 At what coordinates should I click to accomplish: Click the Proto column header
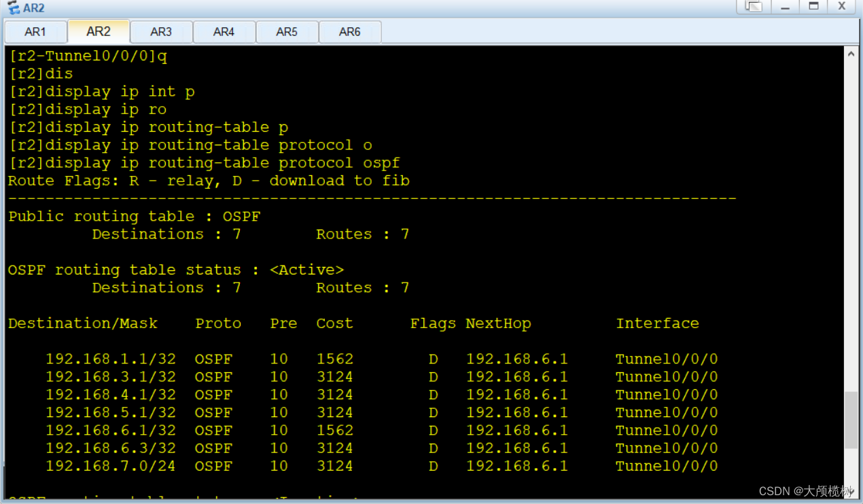point(218,323)
